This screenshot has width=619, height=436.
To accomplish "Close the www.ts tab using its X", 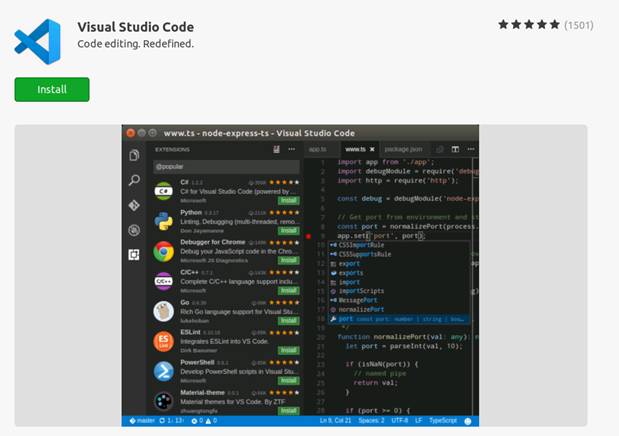I will click(372, 149).
